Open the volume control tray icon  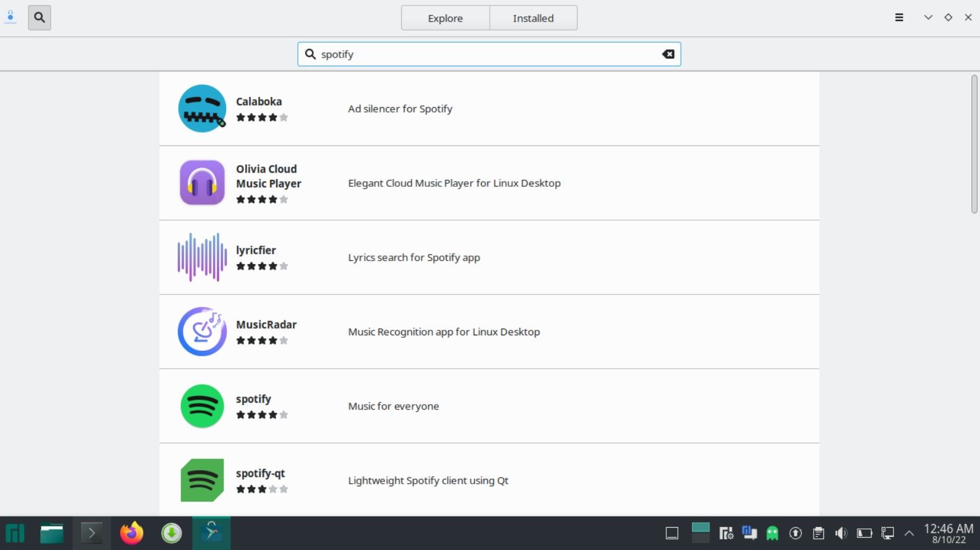click(841, 533)
